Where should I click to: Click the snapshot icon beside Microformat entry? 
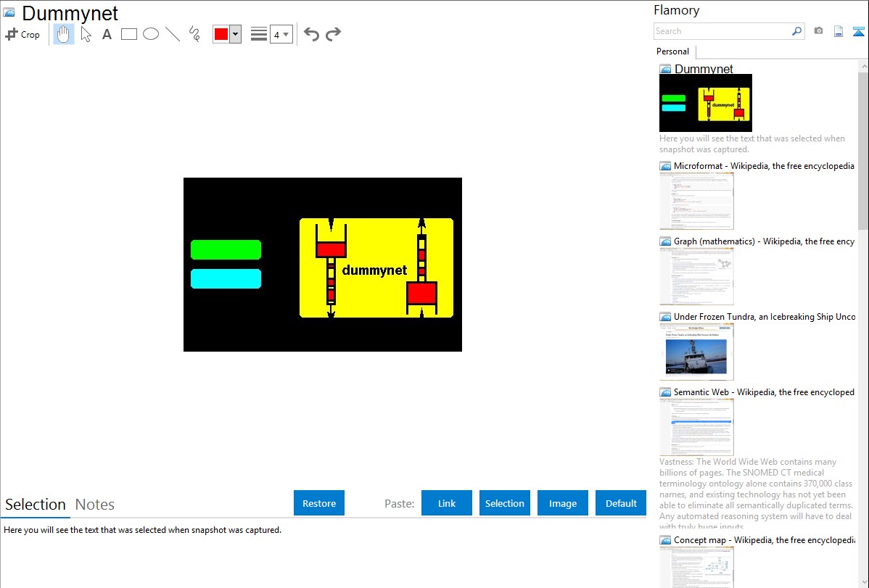(x=666, y=166)
